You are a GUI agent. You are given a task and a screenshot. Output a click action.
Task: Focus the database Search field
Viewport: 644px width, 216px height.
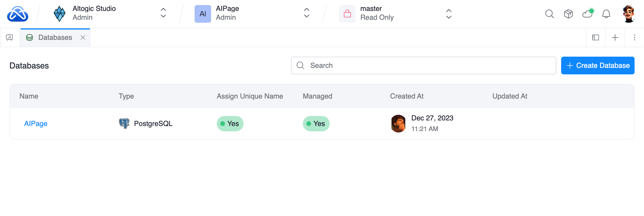point(428,66)
